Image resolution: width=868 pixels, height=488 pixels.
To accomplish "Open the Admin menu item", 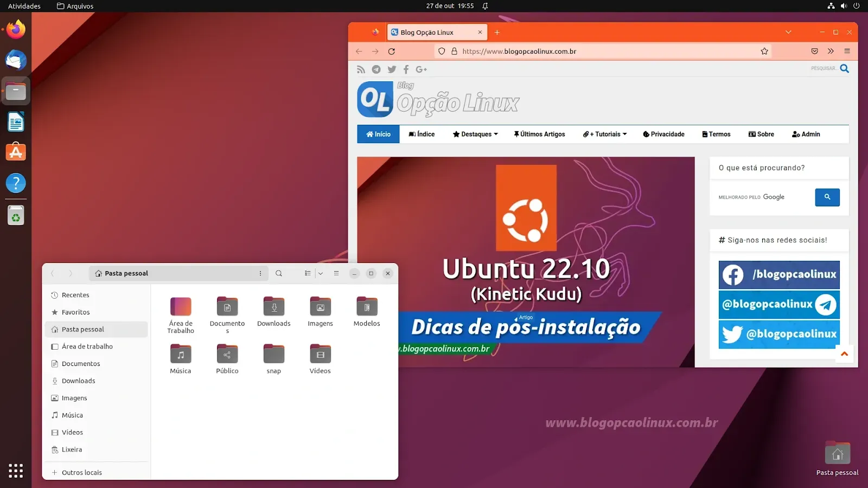I will (806, 134).
